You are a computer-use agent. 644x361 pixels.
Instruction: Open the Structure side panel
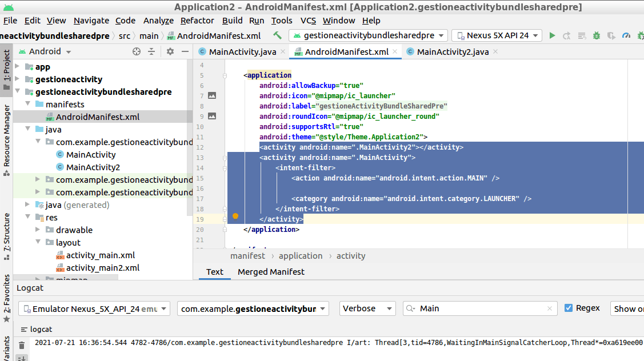[x=6, y=236]
